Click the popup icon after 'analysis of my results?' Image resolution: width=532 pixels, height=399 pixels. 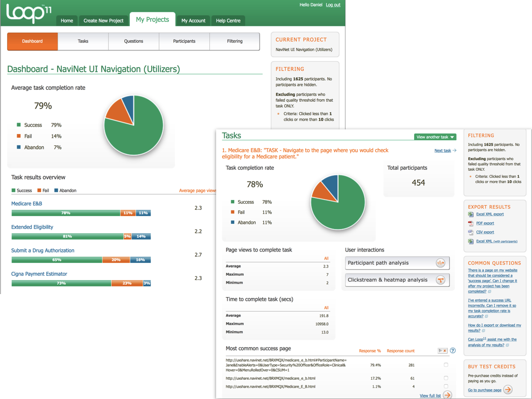[507, 345]
